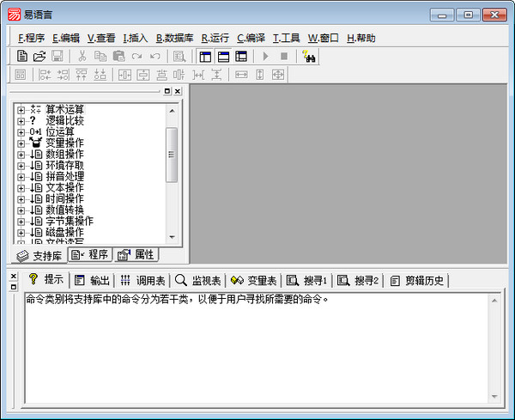Click the 提示 tab lightbulb icon
This screenshot has height=420, width=515.
(x=33, y=279)
